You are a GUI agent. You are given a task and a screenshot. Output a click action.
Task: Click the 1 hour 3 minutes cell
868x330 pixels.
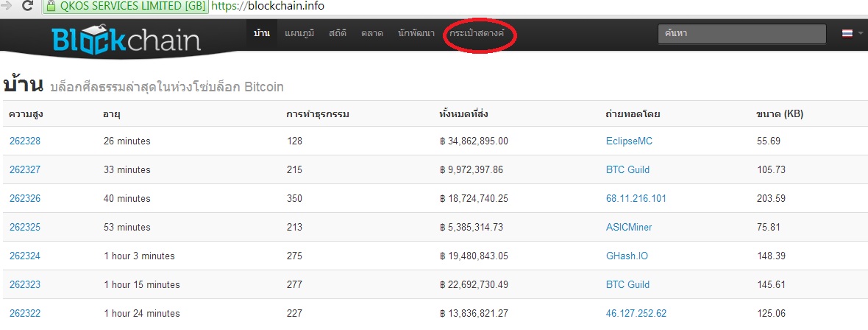tap(139, 256)
